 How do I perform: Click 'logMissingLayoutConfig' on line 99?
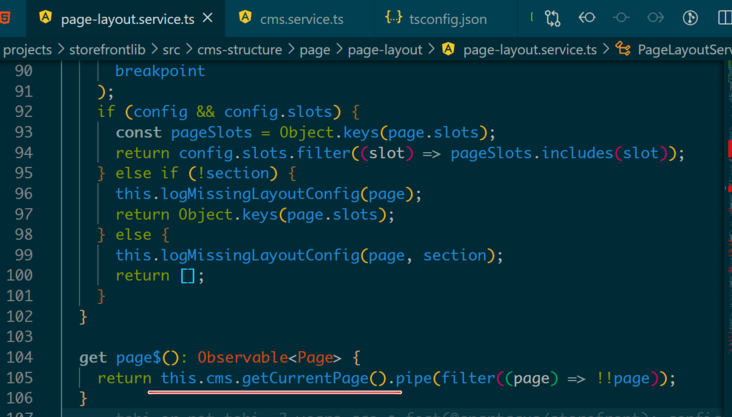coord(260,255)
